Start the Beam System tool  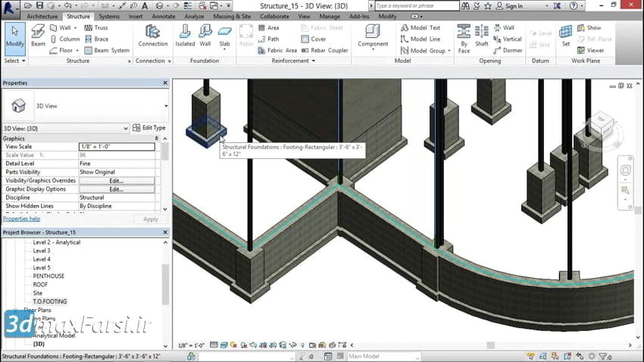click(107, 51)
